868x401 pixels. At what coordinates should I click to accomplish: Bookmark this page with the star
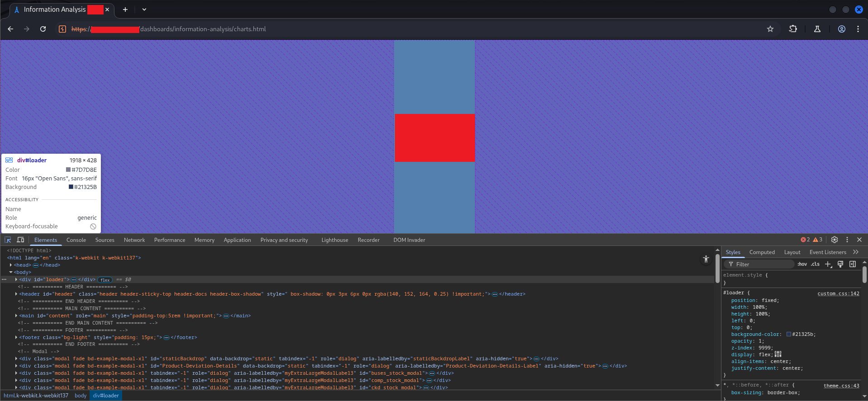click(x=770, y=29)
